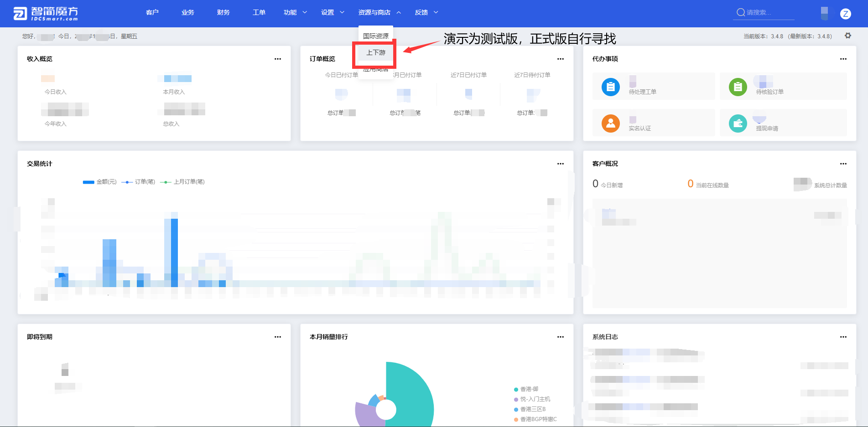Image resolution: width=868 pixels, height=427 pixels.
Task: Toggle 订单(笔) legend series in chart
Action: 138,182
